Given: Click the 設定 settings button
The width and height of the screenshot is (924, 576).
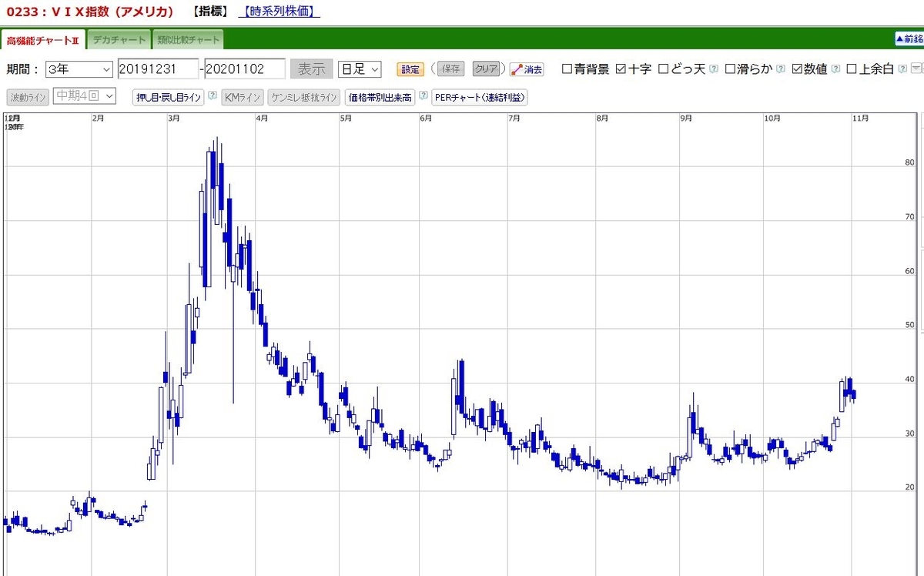Looking at the screenshot, I should click(410, 69).
